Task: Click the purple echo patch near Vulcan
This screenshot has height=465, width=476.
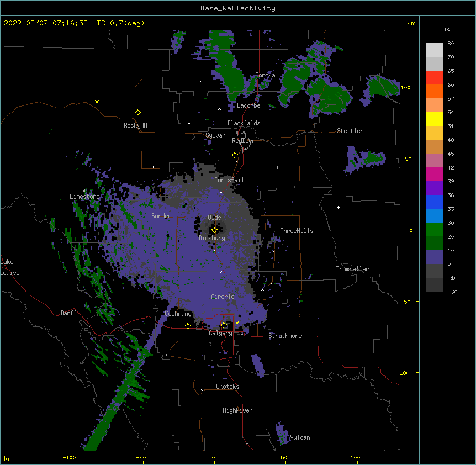Action: (282, 434)
